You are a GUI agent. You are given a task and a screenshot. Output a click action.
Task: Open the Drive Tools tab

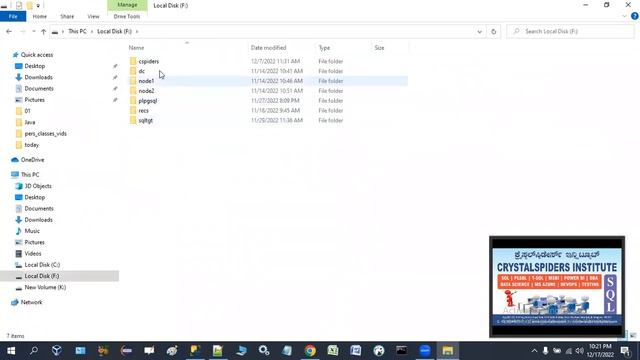click(127, 16)
